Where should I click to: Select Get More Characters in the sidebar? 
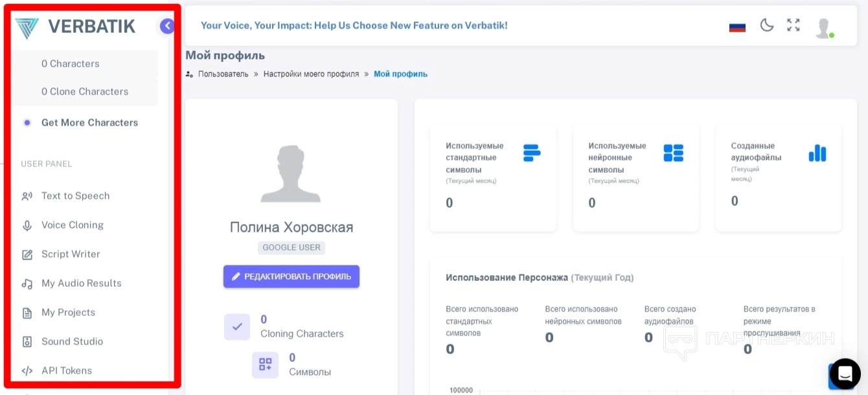[89, 122]
